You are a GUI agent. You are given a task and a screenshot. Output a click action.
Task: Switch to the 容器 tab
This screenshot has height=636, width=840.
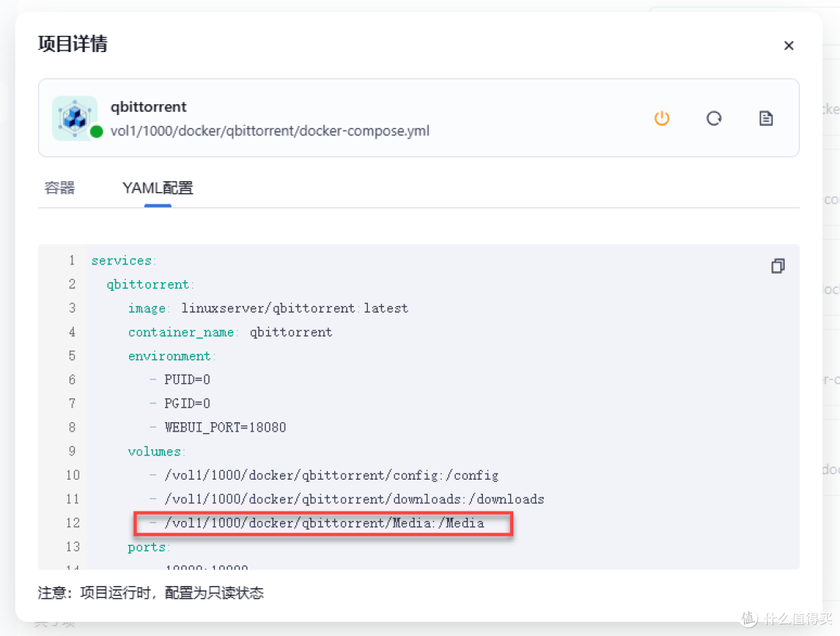pyautogui.click(x=60, y=187)
